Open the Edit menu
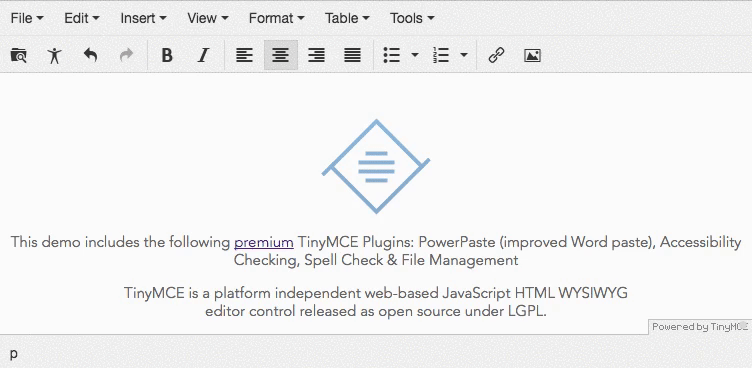The height and width of the screenshot is (368, 752). 82,18
